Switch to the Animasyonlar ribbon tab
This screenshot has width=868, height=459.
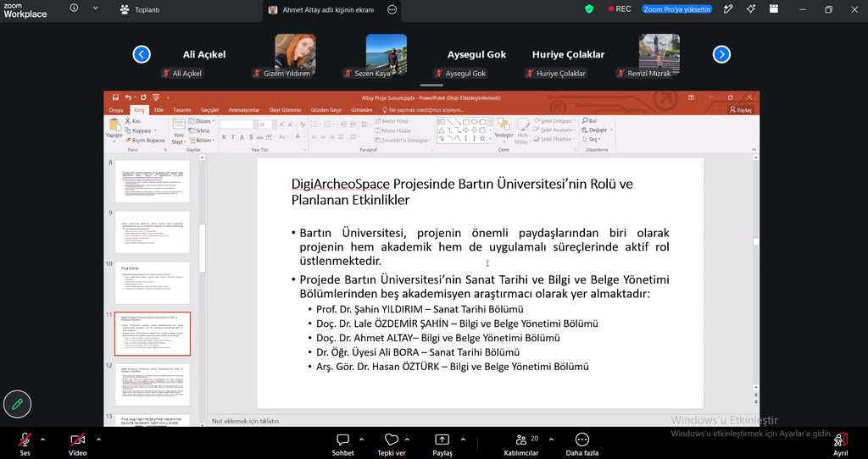click(244, 110)
